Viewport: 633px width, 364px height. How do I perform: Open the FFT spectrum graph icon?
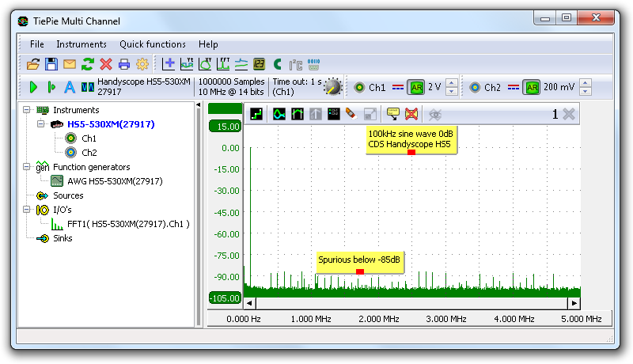pos(223,64)
